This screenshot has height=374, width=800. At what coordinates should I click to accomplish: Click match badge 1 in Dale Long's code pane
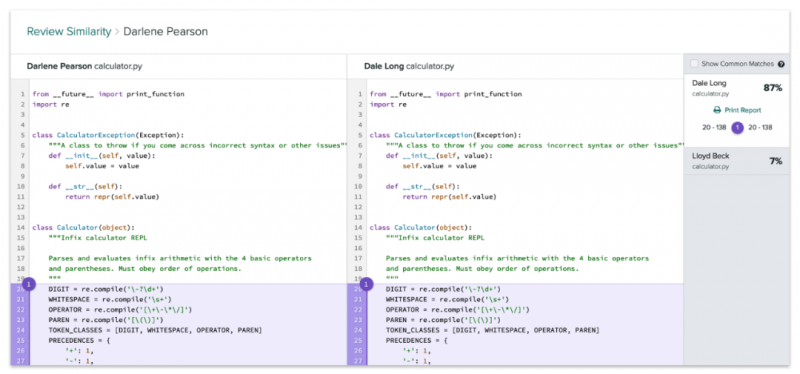[x=366, y=284]
